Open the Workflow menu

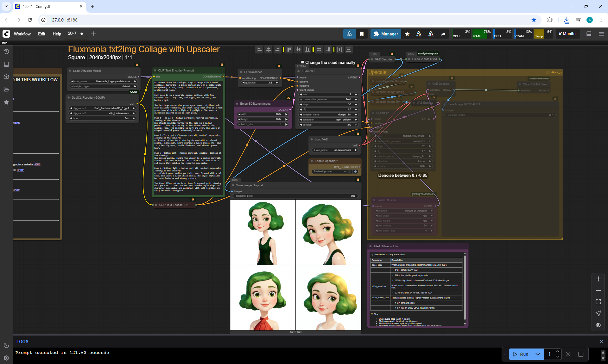(x=22, y=34)
